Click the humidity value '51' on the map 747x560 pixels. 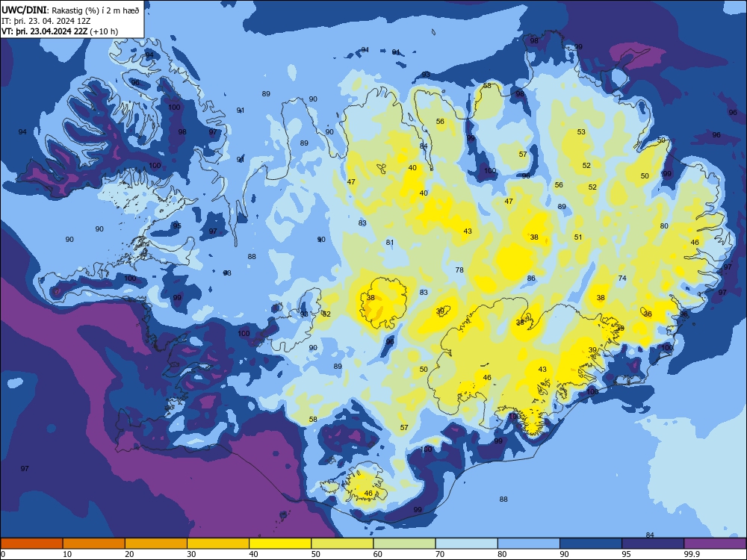pyautogui.click(x=578, y=237)
